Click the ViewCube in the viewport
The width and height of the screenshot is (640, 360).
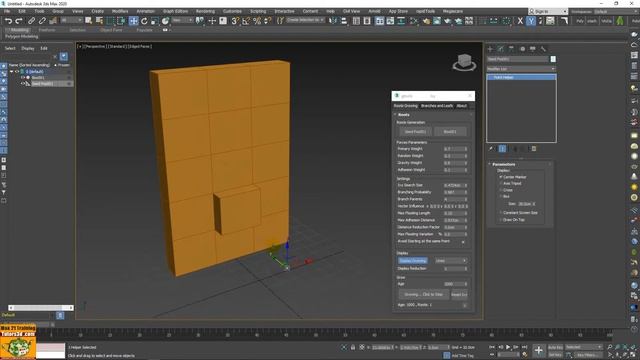coord(464,62)
